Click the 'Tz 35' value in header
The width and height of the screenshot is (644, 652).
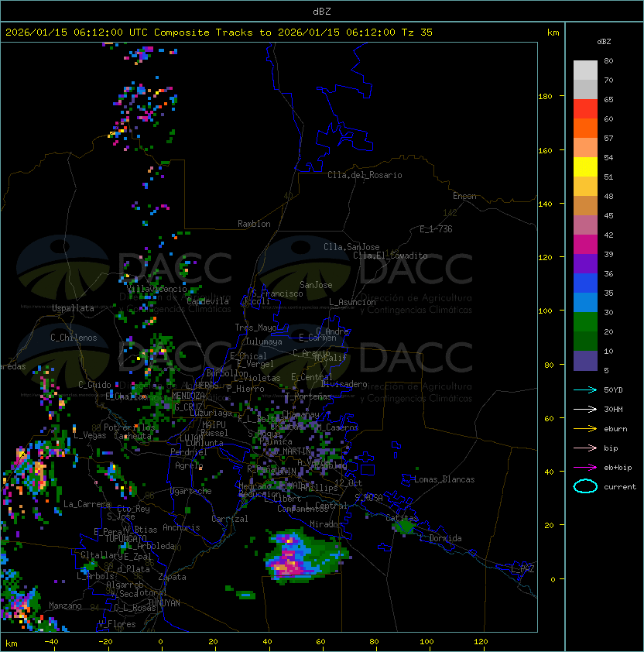click(x=417, y=33)
